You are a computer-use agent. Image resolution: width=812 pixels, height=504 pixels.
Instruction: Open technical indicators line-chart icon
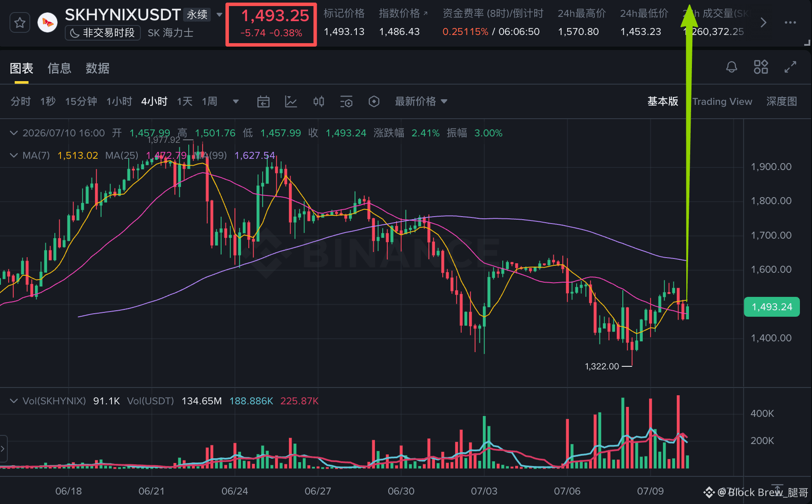(291, 102)
